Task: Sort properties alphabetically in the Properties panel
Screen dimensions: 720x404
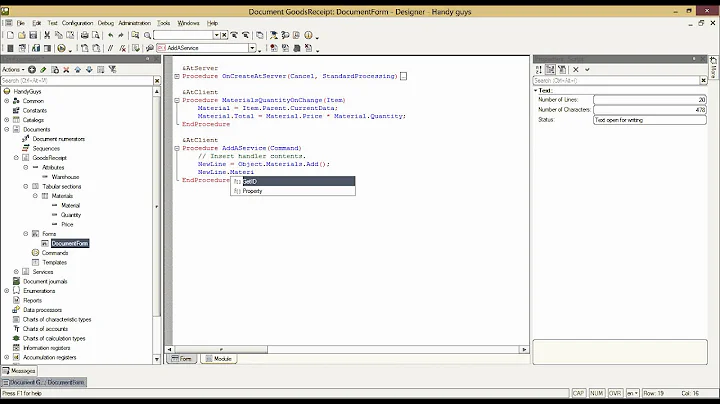Action: (539, 69)
